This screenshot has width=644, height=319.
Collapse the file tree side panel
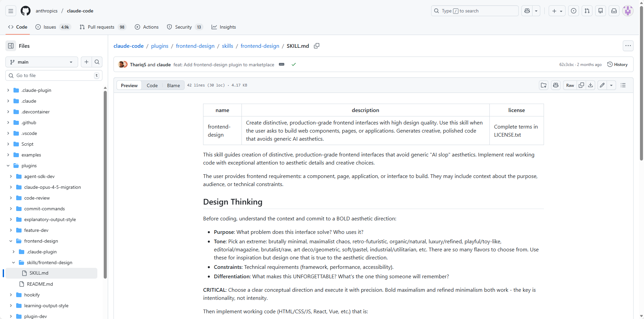pyautogui.click(x=11, y=46)
